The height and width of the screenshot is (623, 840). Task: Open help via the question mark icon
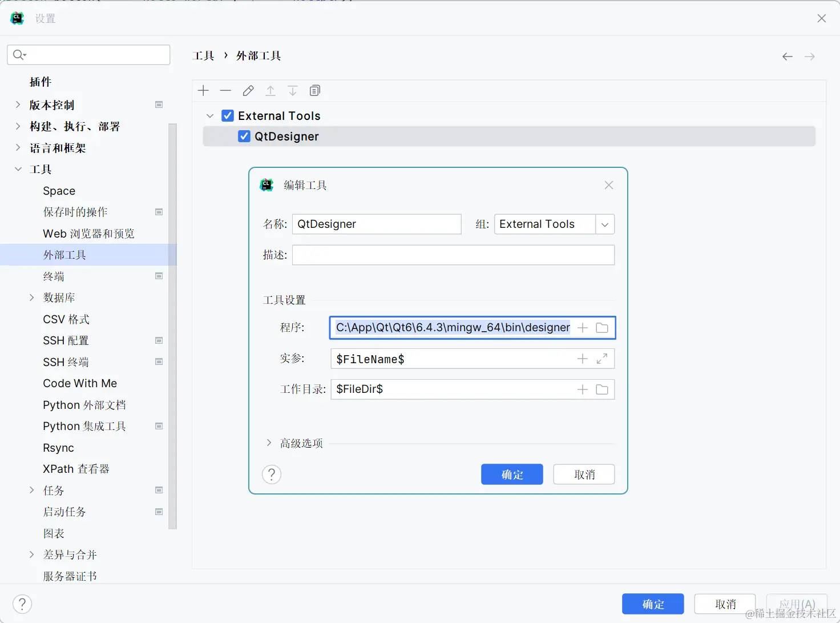click(x=272, y=474)
